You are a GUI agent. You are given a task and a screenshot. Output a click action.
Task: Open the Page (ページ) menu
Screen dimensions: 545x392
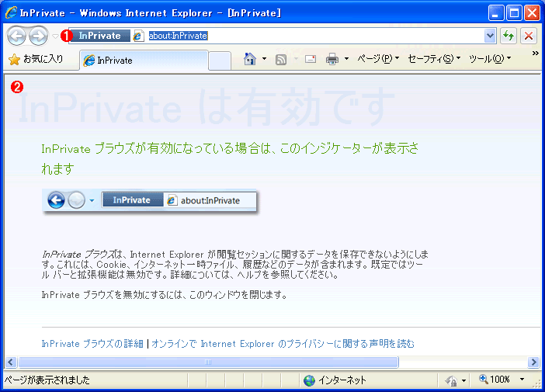(378, 59)
